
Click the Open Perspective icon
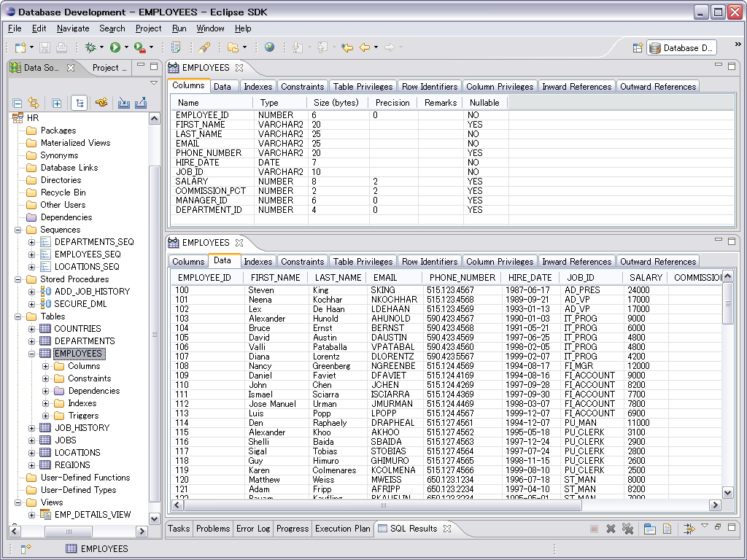pos(638,47)
